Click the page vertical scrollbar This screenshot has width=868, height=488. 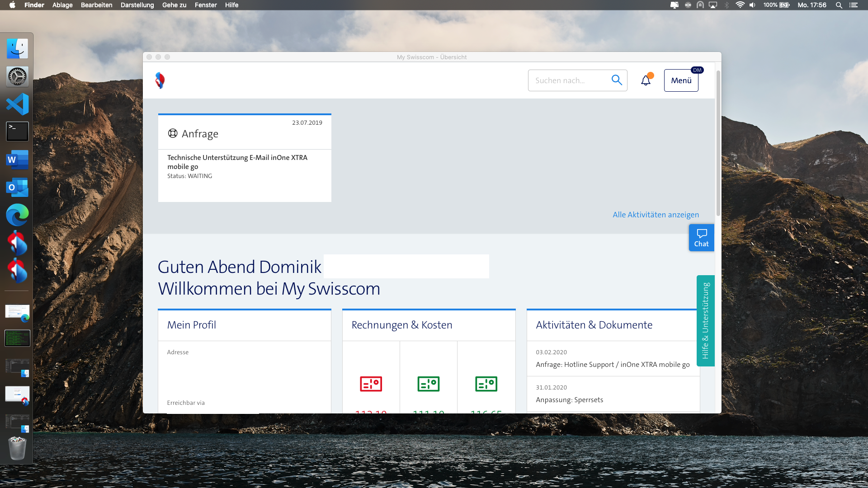(x=718, y=143)
